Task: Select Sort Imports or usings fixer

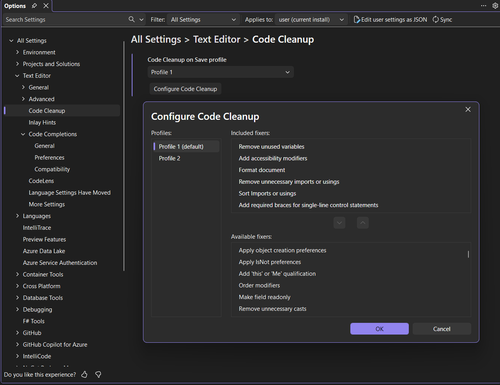Action: point(351,193)
